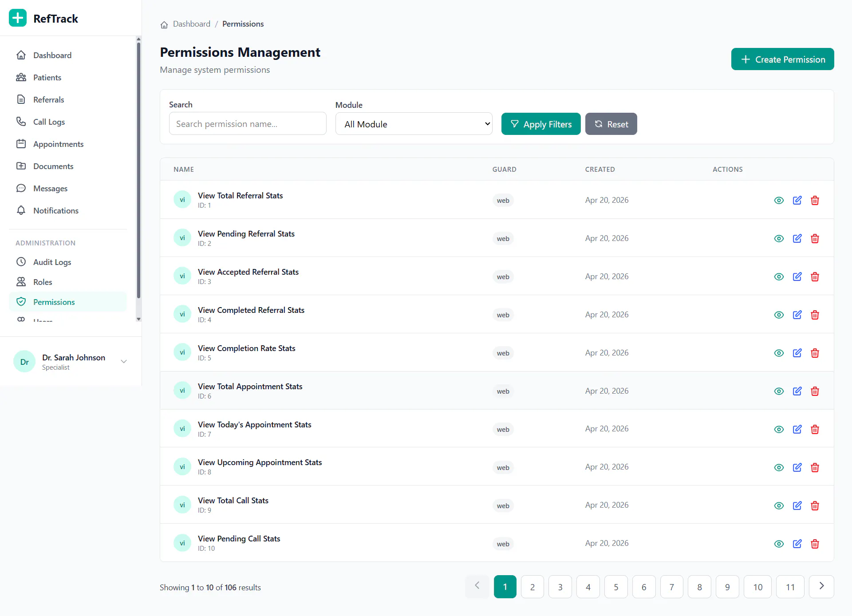Expand Dr. Sarah Johnson user menu
Viewport: 852px width, 616px height.
(124, 361)
